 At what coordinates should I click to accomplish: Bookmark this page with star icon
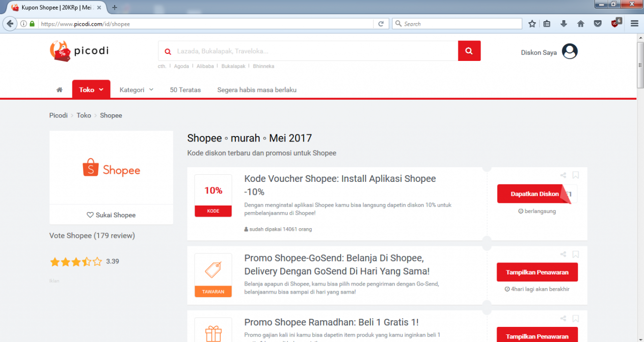coord(532,24)
